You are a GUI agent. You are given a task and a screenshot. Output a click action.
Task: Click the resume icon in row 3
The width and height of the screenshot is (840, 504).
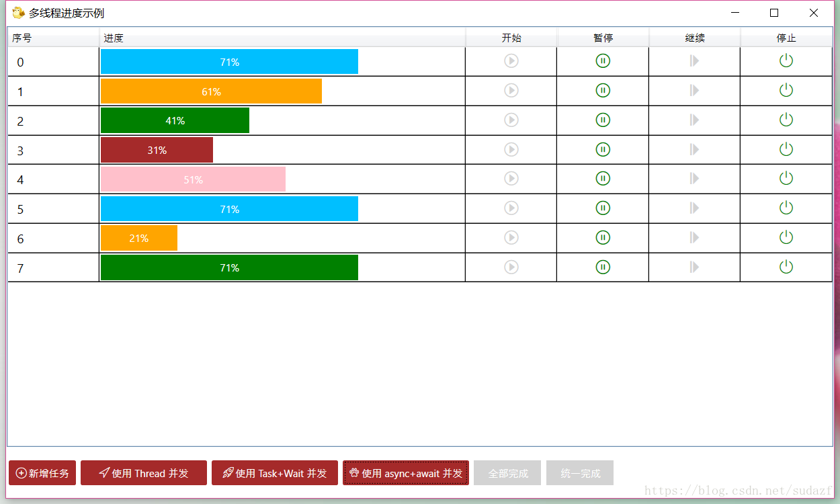(x=694, y=149)
